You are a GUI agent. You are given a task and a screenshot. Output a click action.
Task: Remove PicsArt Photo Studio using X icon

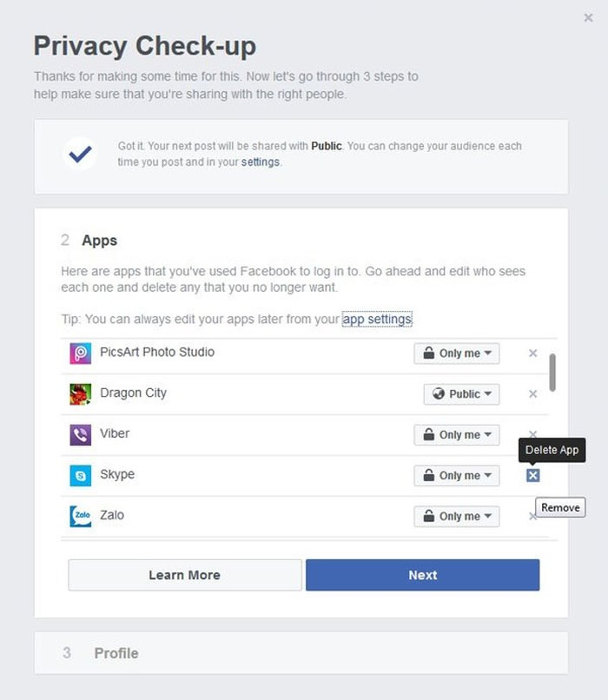tap(532, 353)
